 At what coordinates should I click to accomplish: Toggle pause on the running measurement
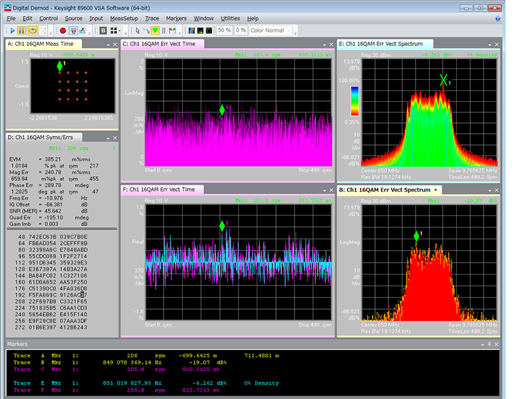22,31
